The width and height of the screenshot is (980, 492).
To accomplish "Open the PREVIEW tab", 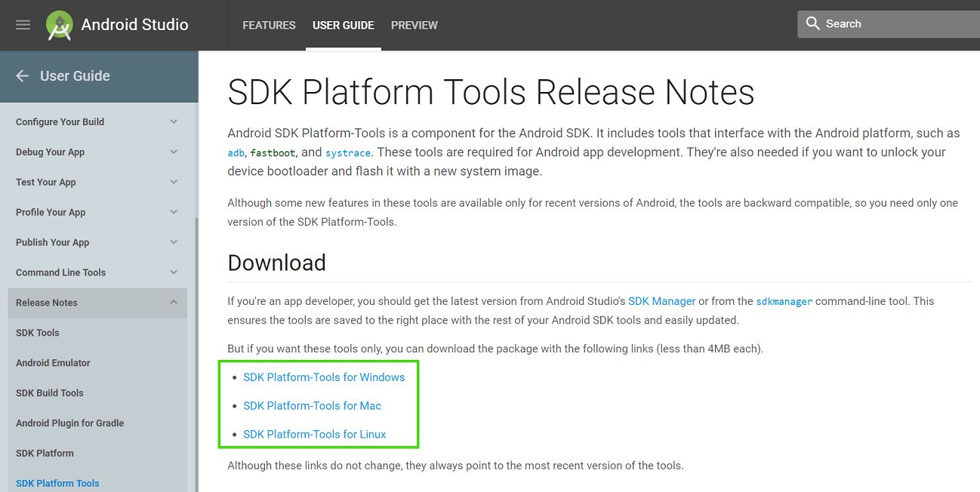I will 414,25.
